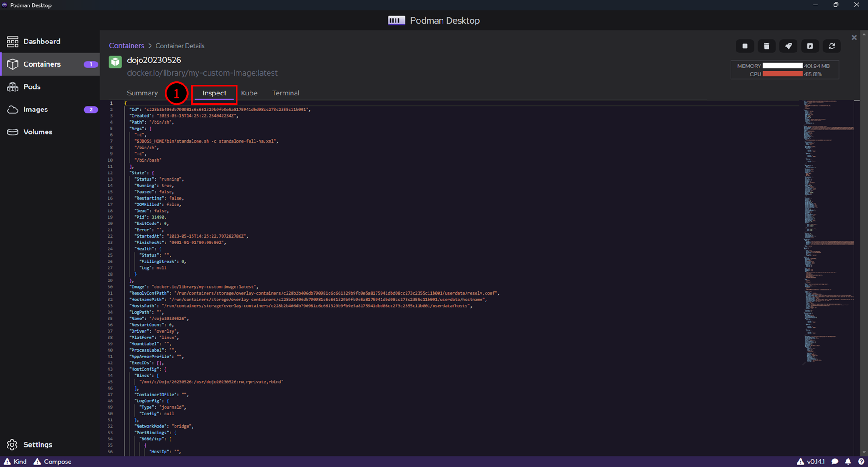The image size is (868, 467).
Task: Open Settings from the sidebar
Action: [50, 445]
